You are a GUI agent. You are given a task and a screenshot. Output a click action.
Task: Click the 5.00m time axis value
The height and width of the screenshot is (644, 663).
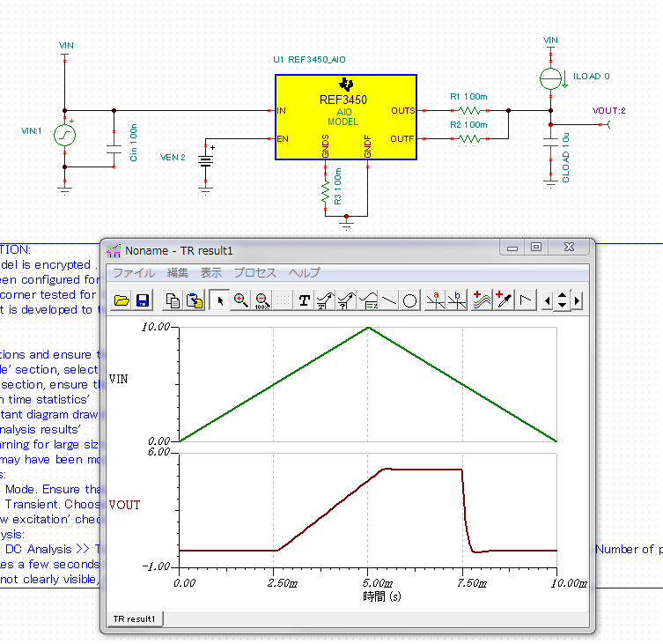(378, 583)
